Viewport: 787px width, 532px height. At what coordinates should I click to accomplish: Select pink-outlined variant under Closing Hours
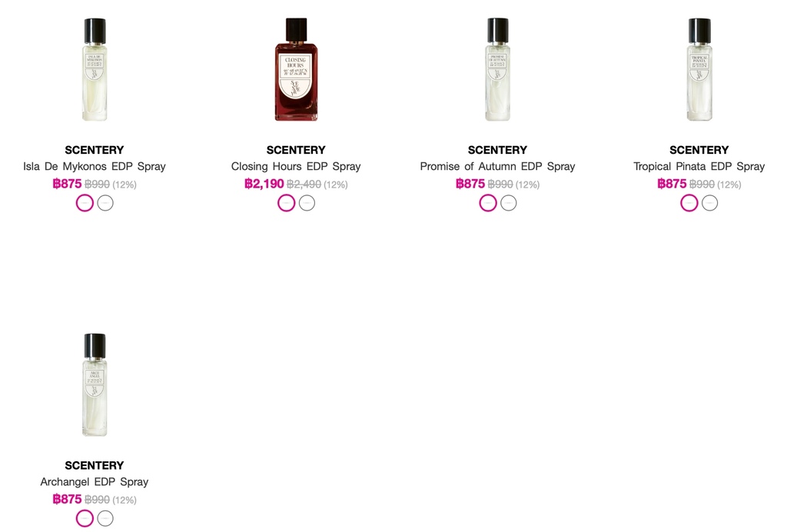point(287,203)
